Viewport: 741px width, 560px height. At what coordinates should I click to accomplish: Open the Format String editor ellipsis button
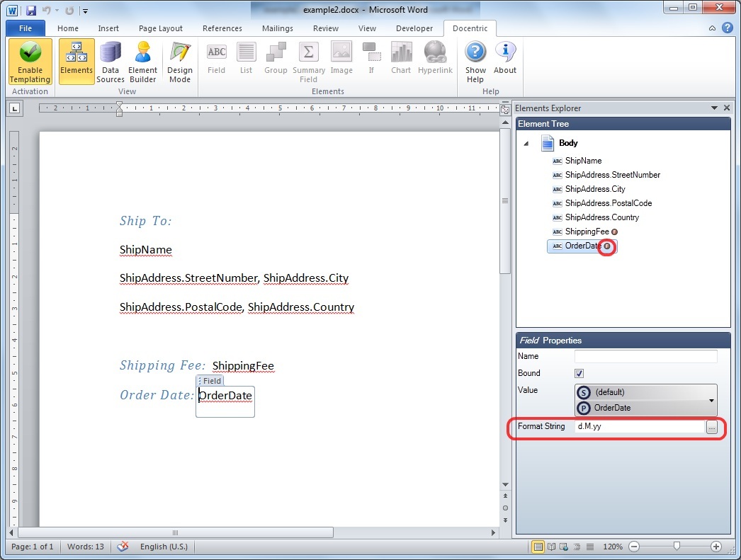click(712, 427)
